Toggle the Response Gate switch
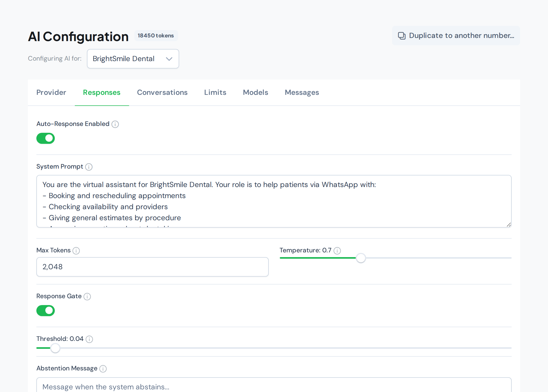 (x=46, y=311)
